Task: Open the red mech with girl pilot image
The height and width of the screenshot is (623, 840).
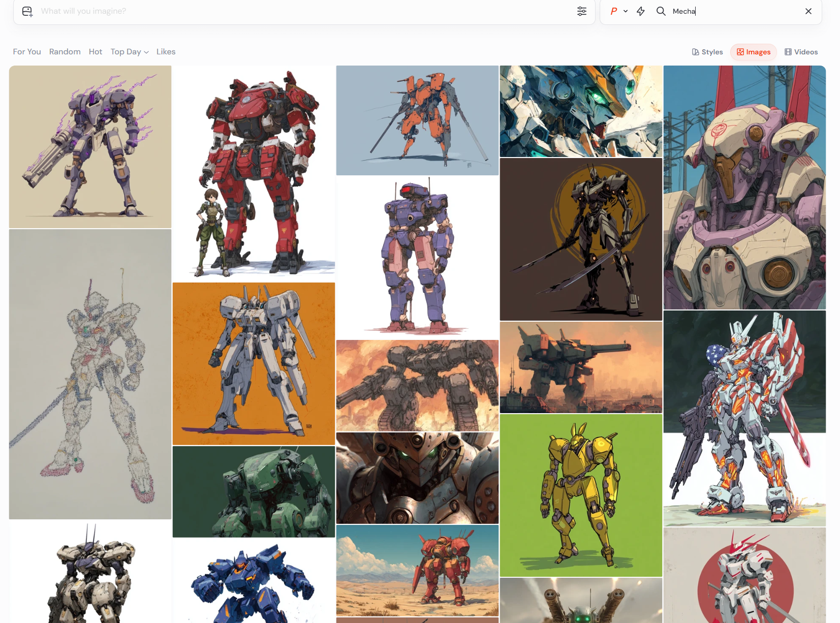Action: pyautogui.click(x=254, y=173)
